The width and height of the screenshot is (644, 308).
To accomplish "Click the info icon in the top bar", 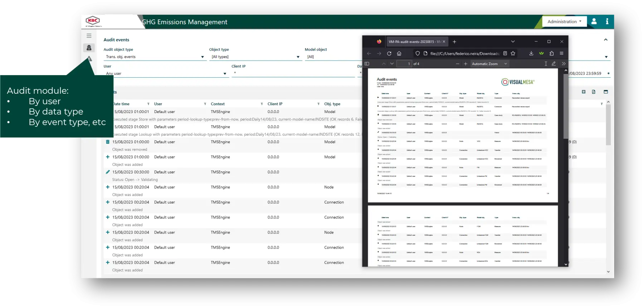I will (x=607, y=21).
